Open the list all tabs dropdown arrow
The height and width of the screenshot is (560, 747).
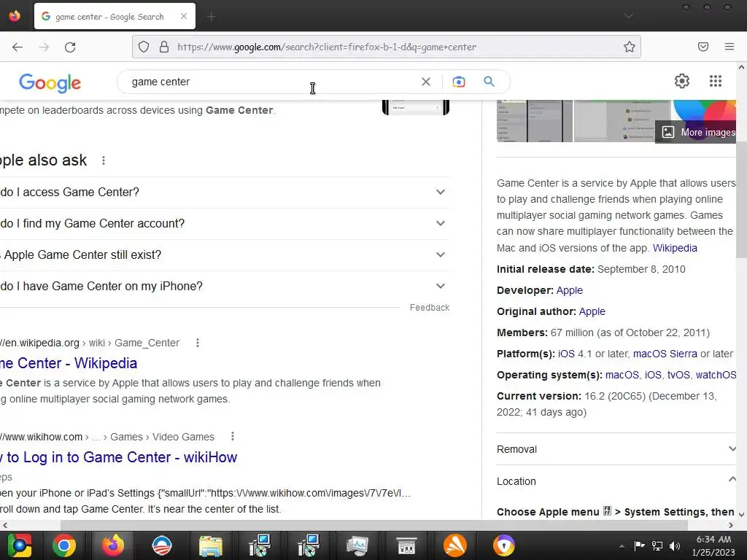click(629, 16)
